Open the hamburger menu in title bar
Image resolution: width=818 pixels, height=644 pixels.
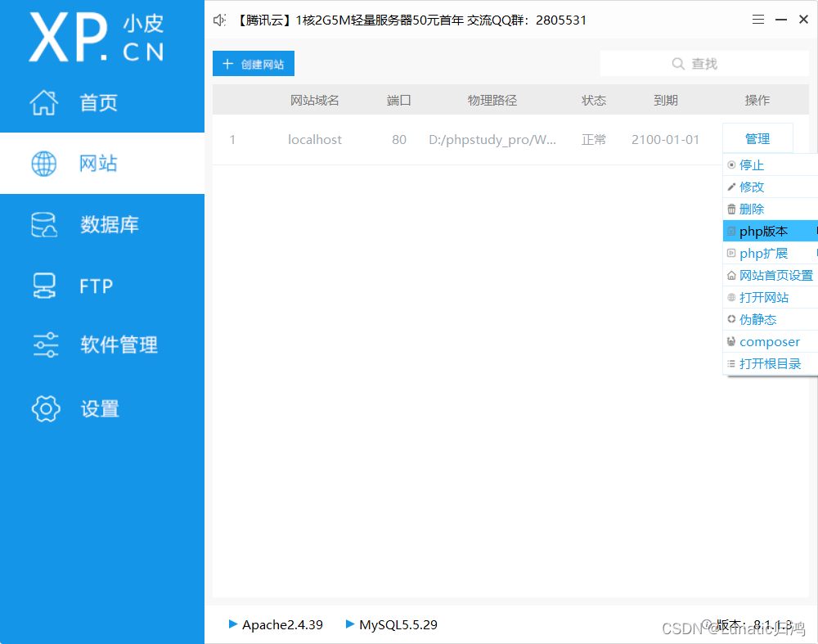(x=758, y=20)
